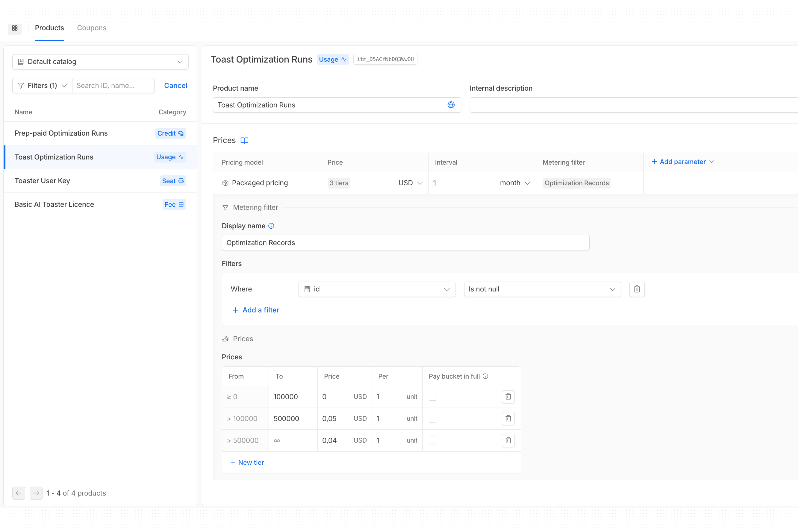Delete the first price tier row
Screen dimensions: 798x532
click(508, 397)
